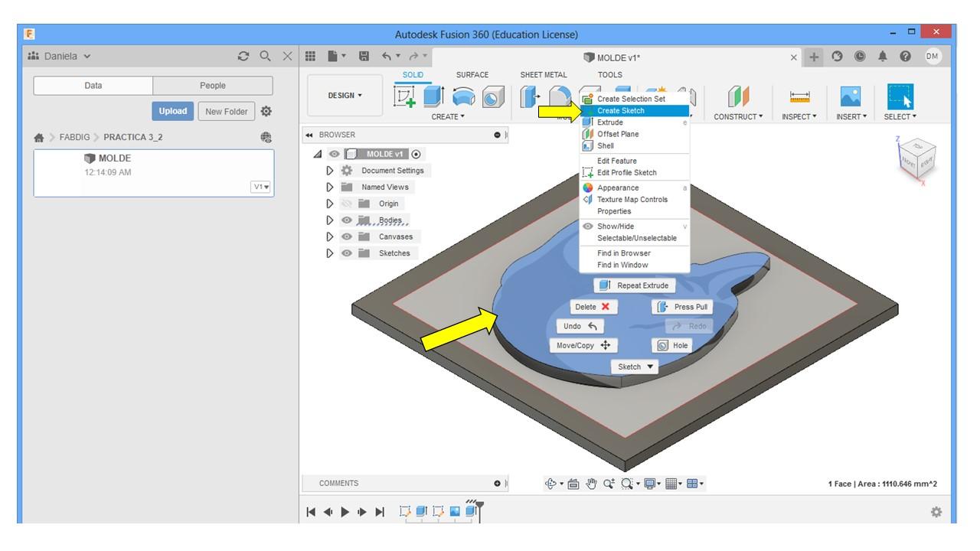Open the Extensions icon in the top bar
This screenshot has height=551, width=980.
click(837, 57)
